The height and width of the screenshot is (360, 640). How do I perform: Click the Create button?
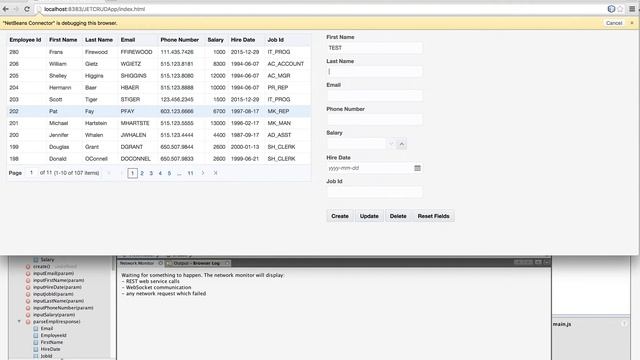340,216
